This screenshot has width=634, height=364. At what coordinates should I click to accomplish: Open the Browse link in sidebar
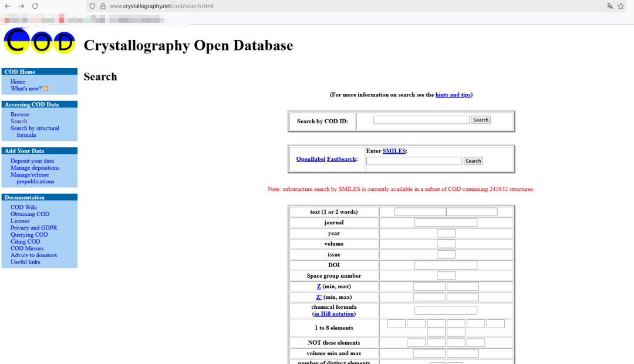pyautogui.click(x=19, y=114)
